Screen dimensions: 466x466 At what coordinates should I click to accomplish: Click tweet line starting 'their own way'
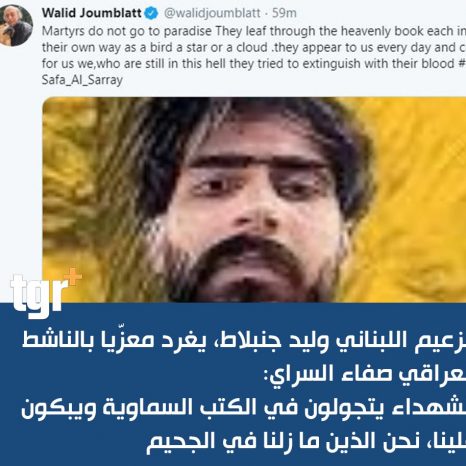coord(254,47)
